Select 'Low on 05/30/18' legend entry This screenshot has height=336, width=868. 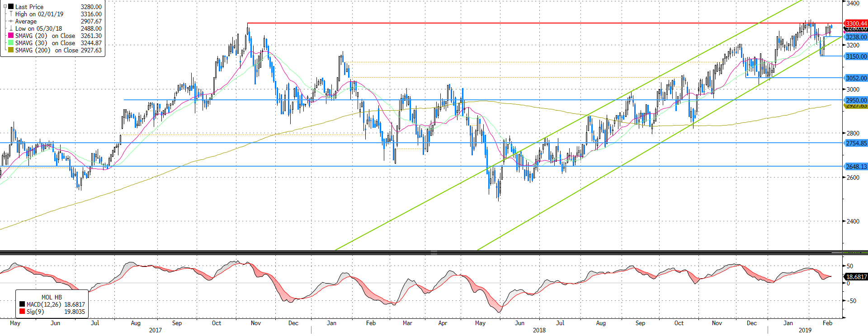tap(38, 28)
